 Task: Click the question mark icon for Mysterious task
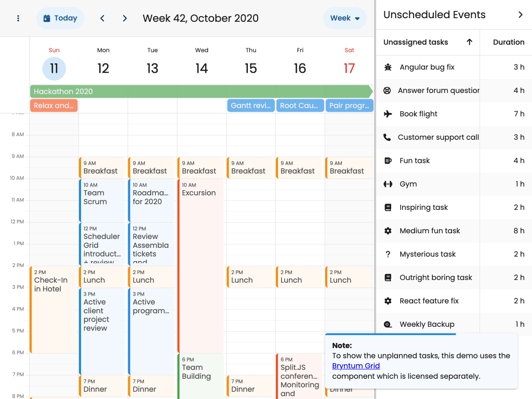coord(388,254)
